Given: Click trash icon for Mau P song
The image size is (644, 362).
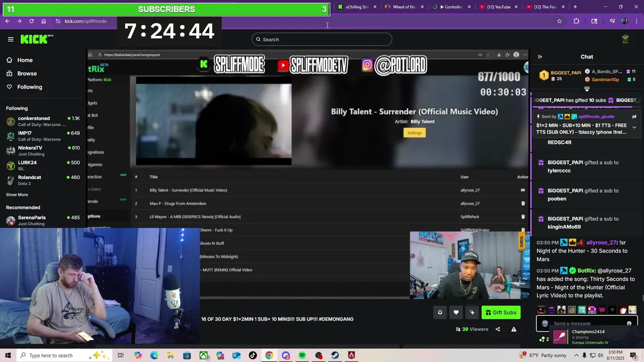Looking at the screenshot, I should [x=523, y=204].
